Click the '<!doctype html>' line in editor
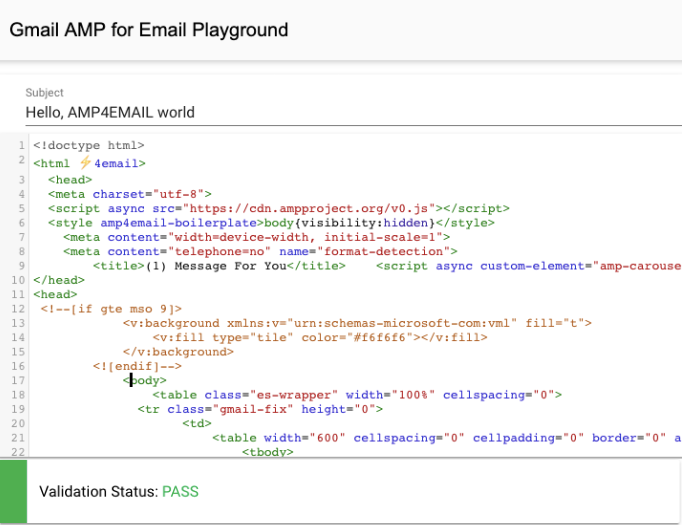This screenshot has height=525, width=682. (89, 145)
